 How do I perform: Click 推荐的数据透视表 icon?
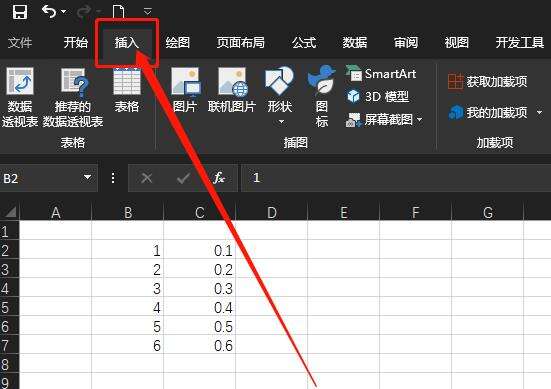(x=73, y=97)
